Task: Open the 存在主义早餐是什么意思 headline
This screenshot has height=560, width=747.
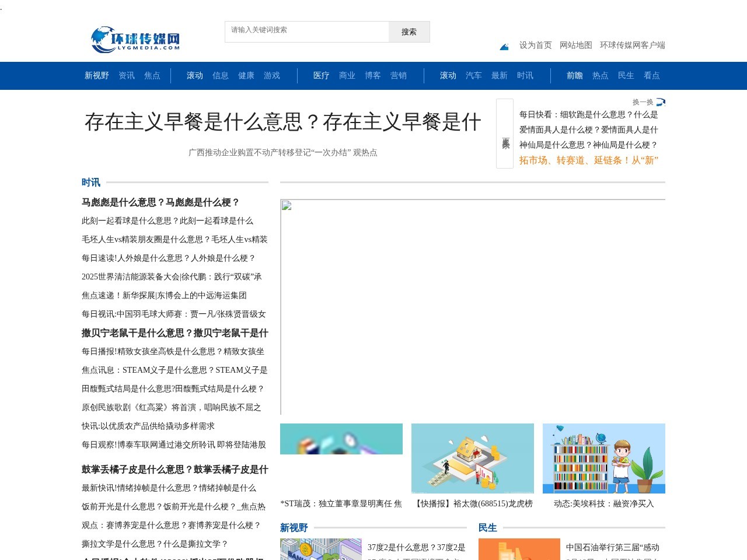Action: (283, 122)
